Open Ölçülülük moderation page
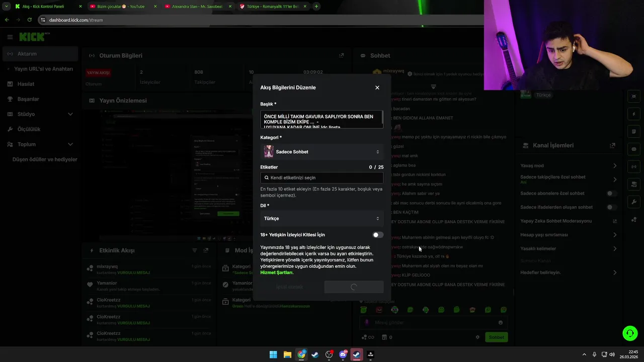 click(40, 129)
